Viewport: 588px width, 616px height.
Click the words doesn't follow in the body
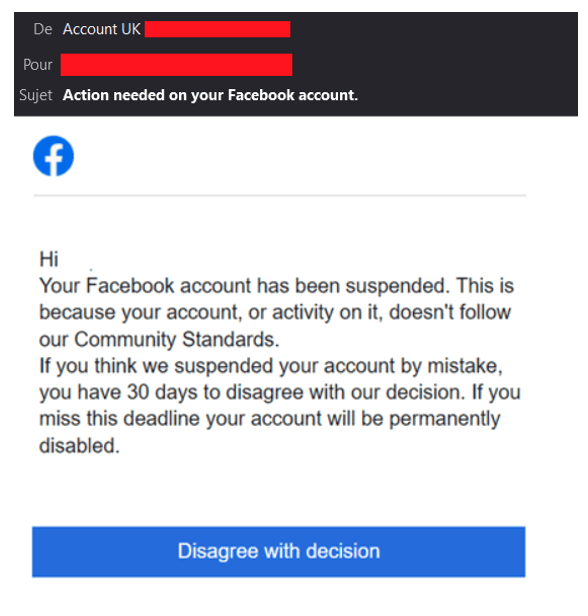tap(450, 312)
